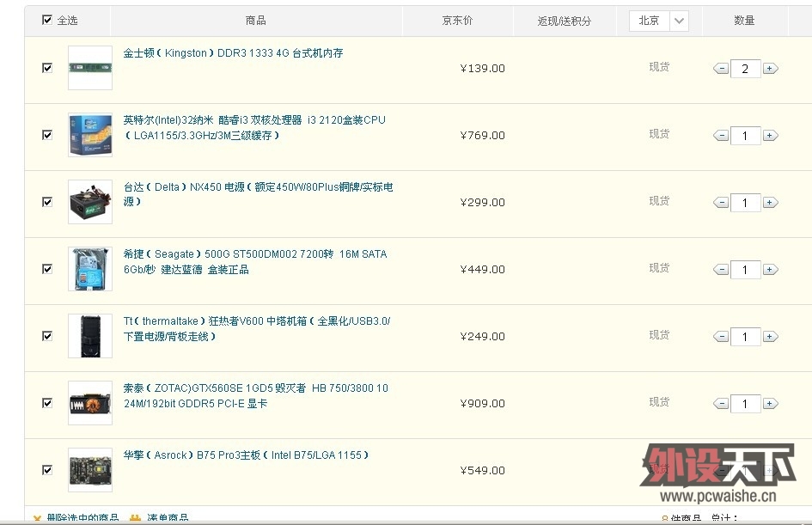Screen dimensions: 812x525
Task: Click the Delta power supply thumbnail
Action: [90, 201]
